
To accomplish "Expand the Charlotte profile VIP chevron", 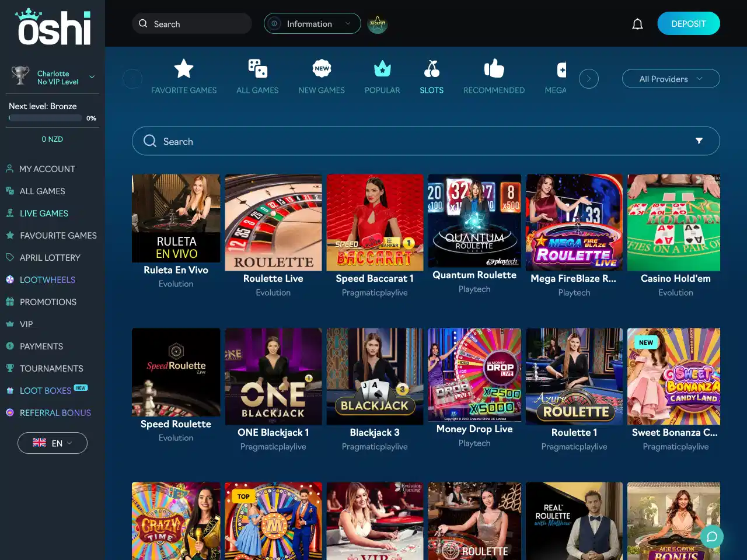I will point(92,77).
